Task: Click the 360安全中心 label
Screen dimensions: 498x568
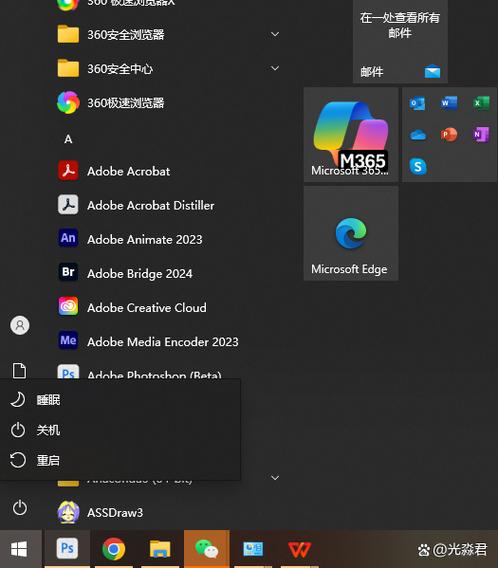Action: coord(120,69)
